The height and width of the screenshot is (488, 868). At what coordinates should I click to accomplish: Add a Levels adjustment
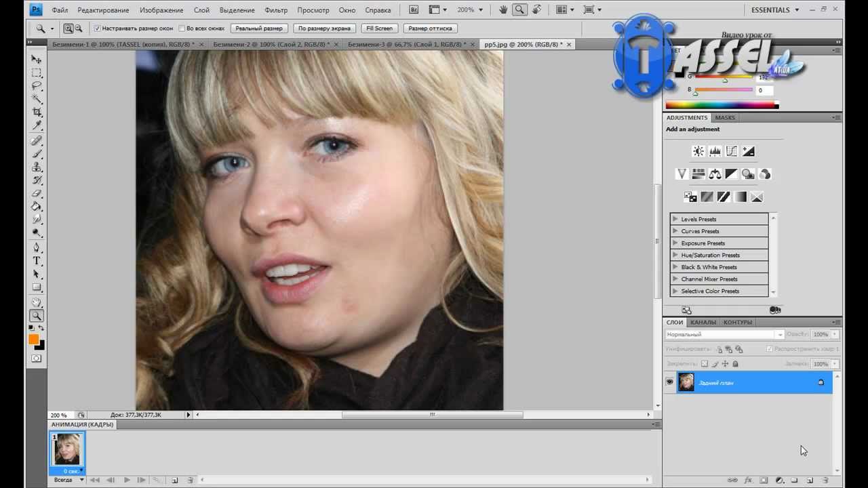(x=715, y=151)
